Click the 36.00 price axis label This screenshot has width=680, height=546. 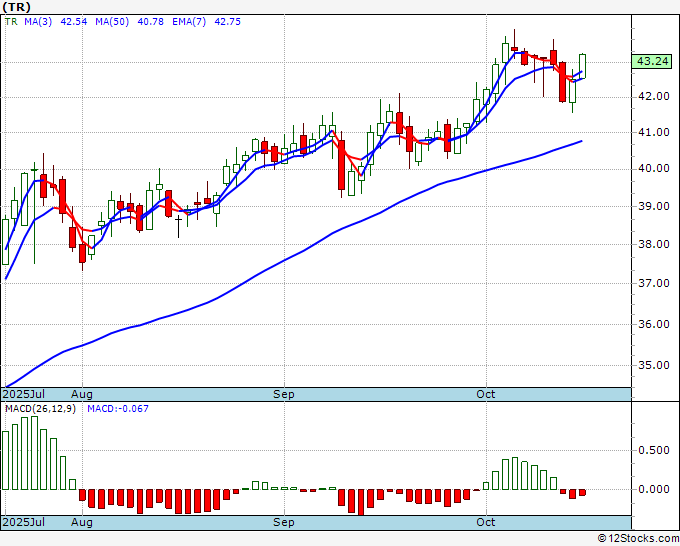click(654, 324)
